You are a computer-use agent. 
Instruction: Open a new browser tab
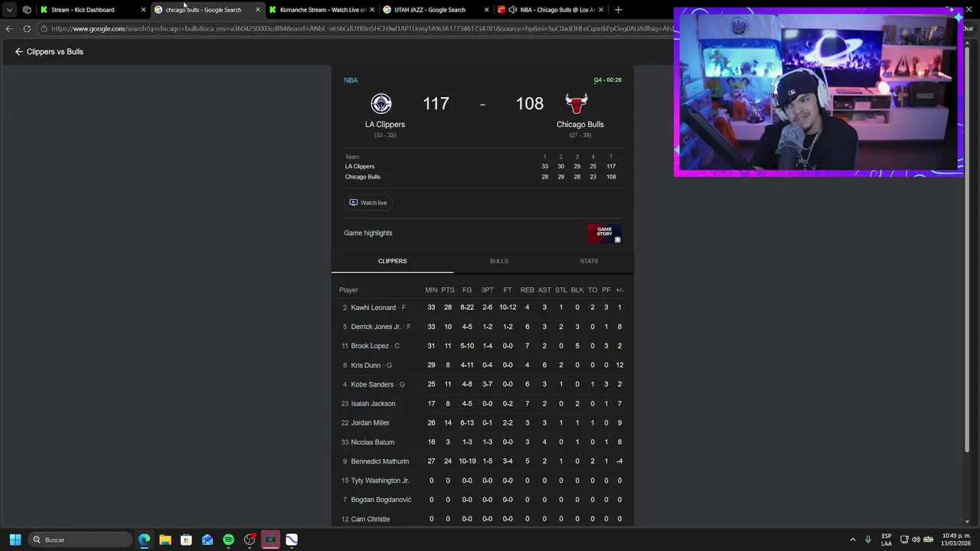618,10
